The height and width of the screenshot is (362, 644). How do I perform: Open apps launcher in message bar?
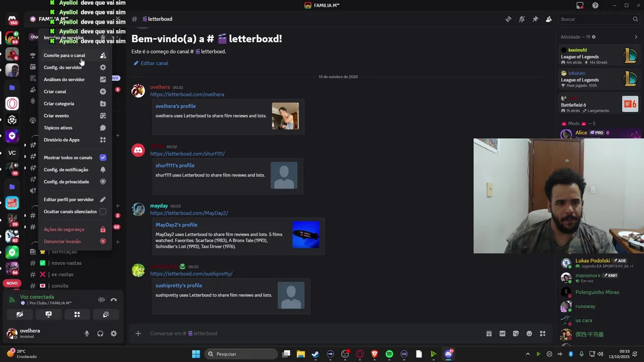click(542, 333)
